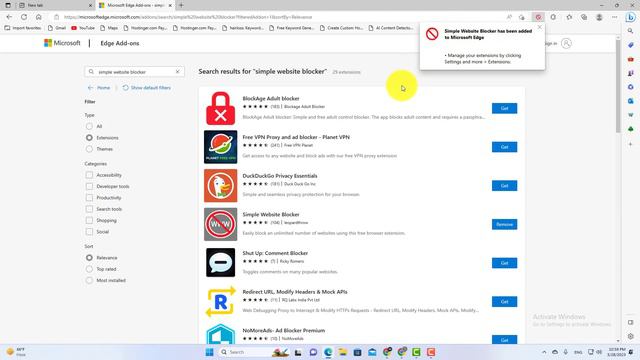Click the Planet VPN extension icon
Screen dimensions: 640x360
click(x=220, y=147)
